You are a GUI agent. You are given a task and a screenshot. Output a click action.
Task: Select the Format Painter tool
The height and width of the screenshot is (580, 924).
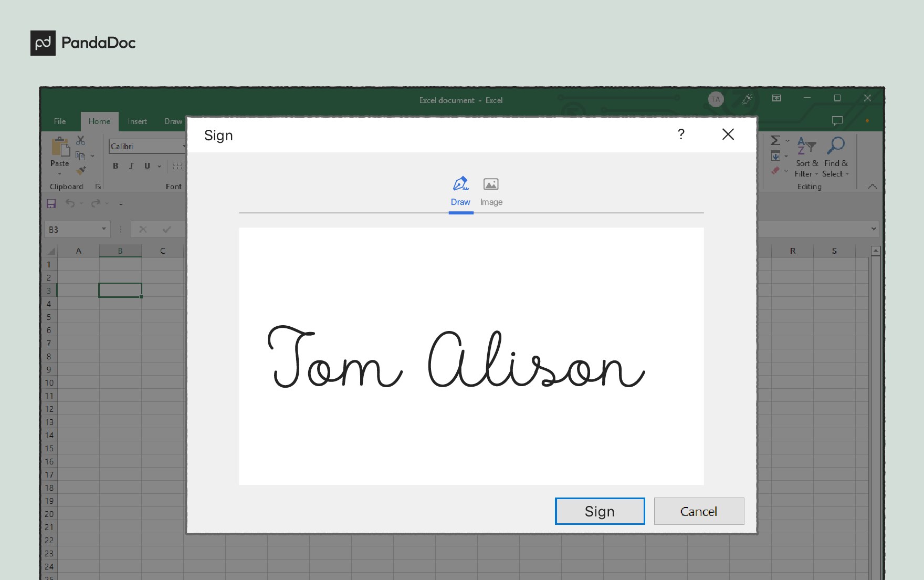[81, 170]
